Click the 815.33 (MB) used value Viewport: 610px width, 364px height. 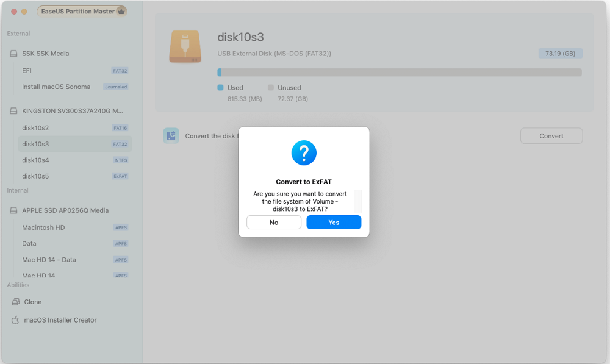tap(245, 99)
